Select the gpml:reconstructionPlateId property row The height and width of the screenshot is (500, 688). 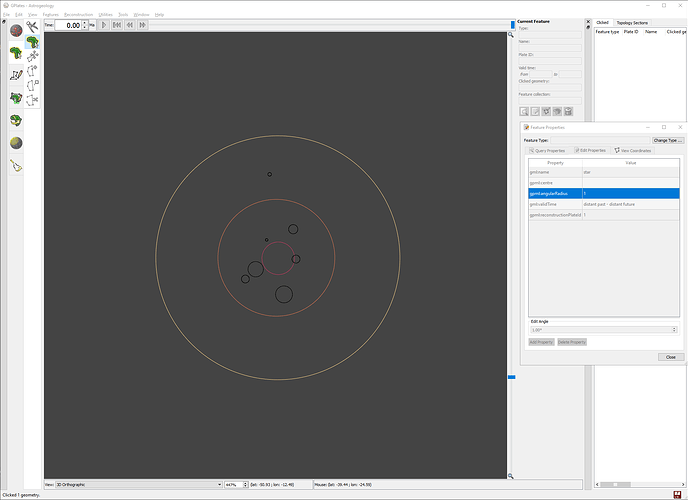pyautogui.click(x=604, y=215)
